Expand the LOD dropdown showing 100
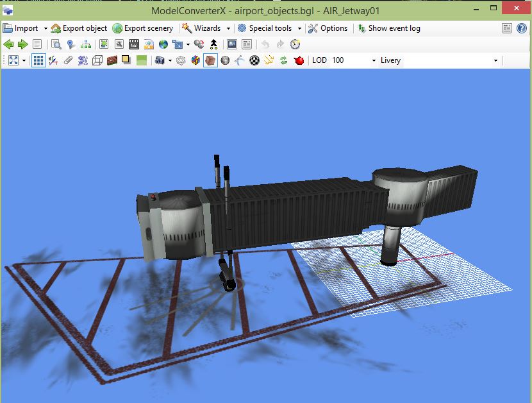The image size is (532, 403). coord(374,60)
